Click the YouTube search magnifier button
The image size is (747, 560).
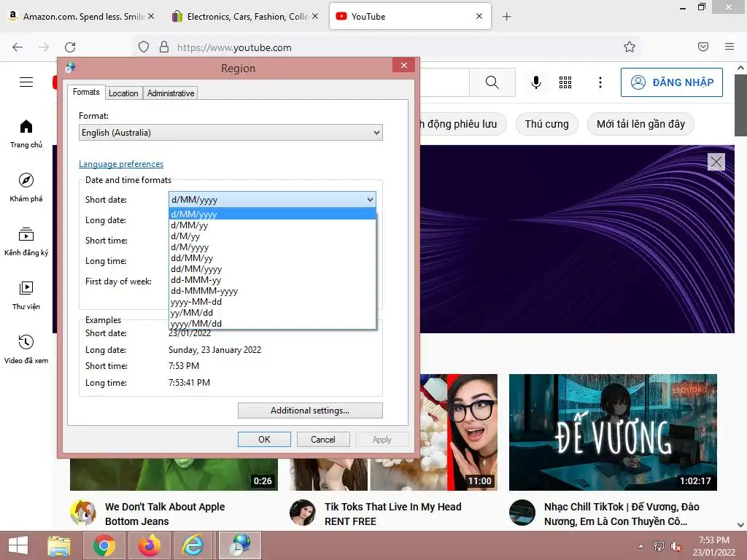[492, 82]
